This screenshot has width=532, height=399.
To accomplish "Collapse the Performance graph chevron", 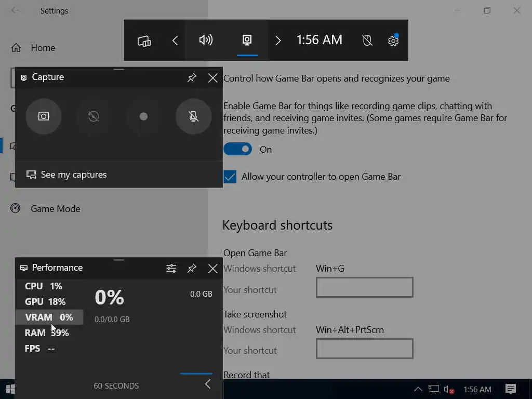I will (x=208, y=384).
